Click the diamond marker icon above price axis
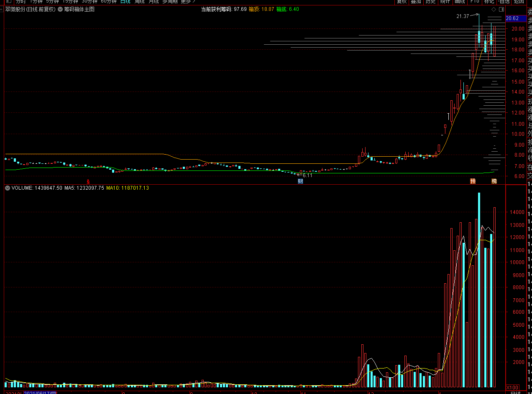The height and width of the screenshot is (394, 532). tap(493, 9)
